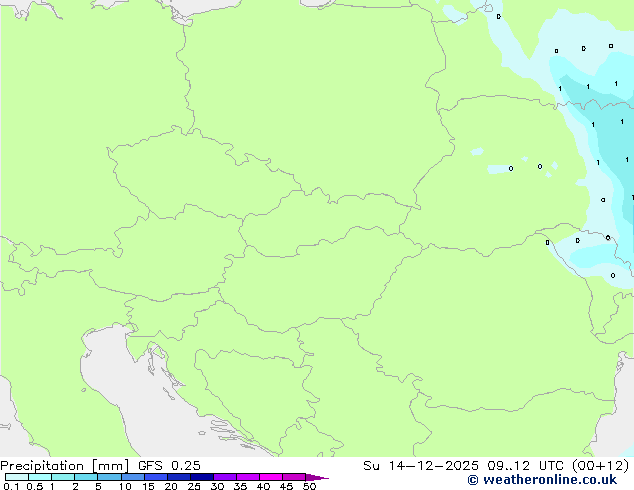Click the "GFS 0.25" model label

[x=169, y=466]
